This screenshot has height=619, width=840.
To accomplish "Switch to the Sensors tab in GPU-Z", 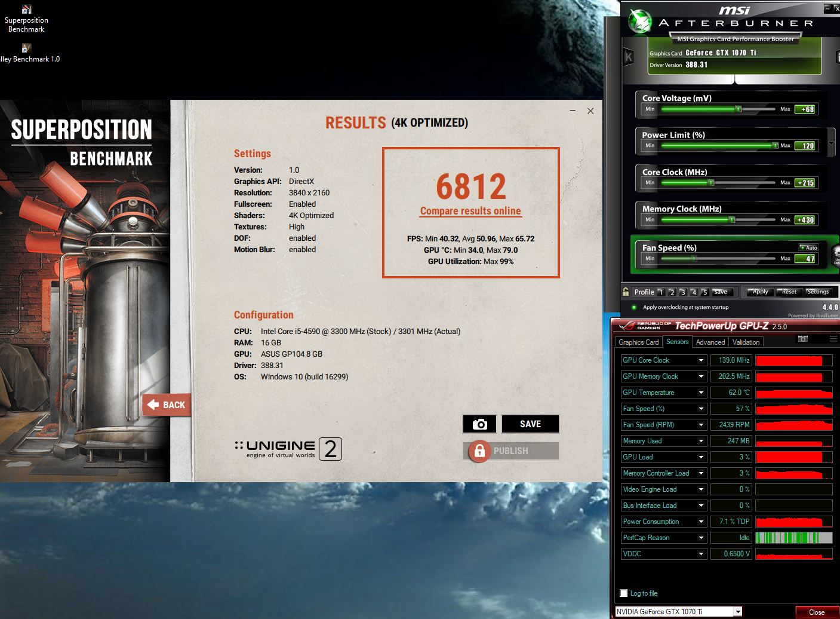I will pyautogui.click(x=678, y=342).
